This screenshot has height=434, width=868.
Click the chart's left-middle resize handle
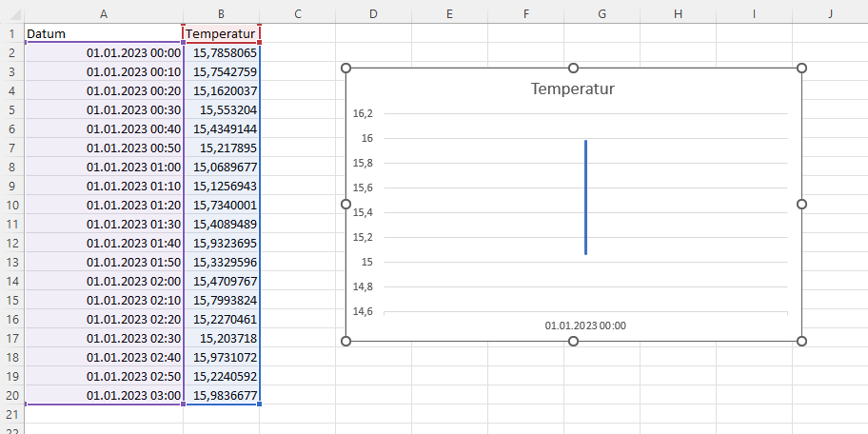pos(346,204)
